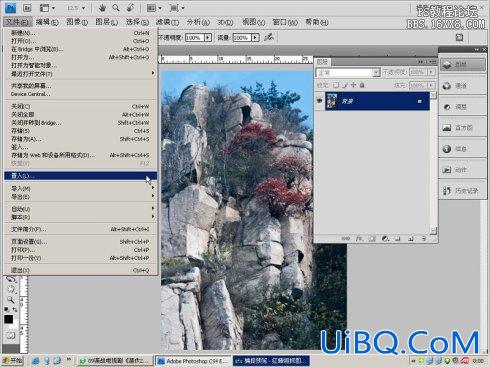The height and width of the screenshot is (367, 490).
Task: Reset default colors small icon
Action: [x=6, y=310]
